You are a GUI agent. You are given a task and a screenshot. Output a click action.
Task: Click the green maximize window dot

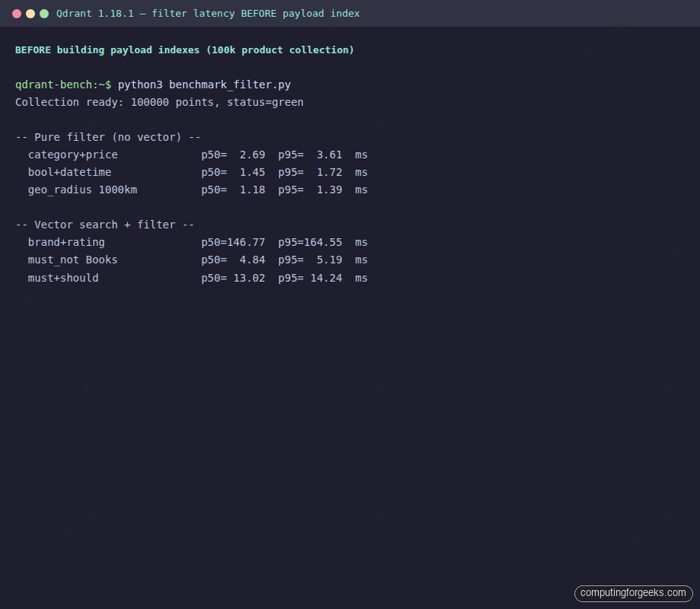click(x=44, y=14)
